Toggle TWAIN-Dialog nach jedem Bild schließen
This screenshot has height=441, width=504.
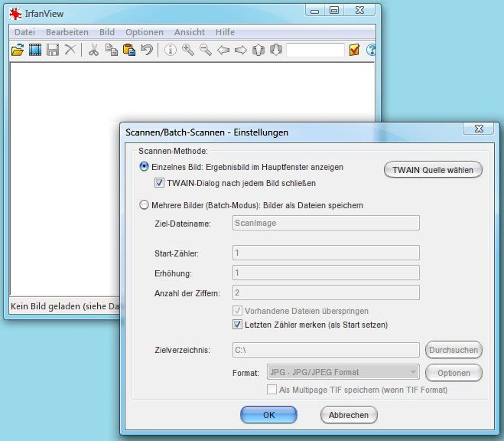159,183
